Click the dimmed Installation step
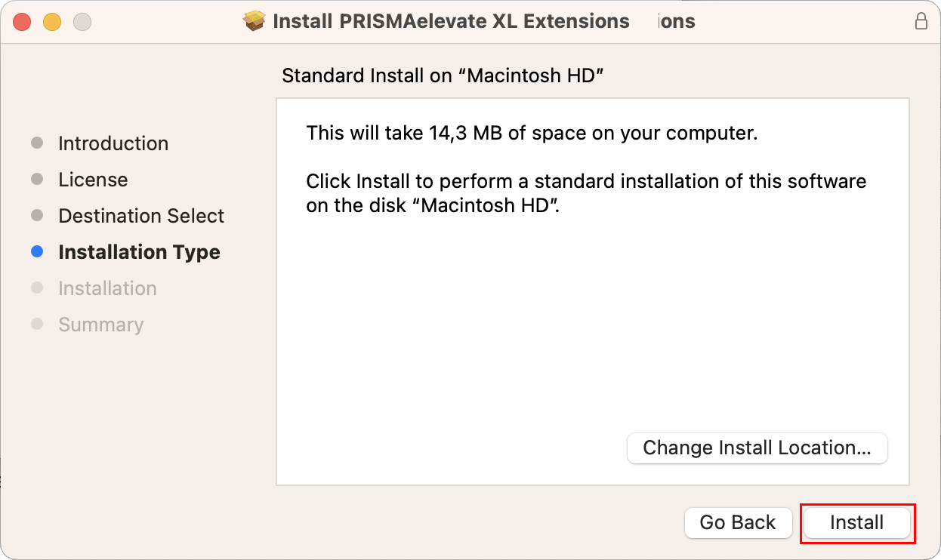The image size is (941, 560). (107, 288)
